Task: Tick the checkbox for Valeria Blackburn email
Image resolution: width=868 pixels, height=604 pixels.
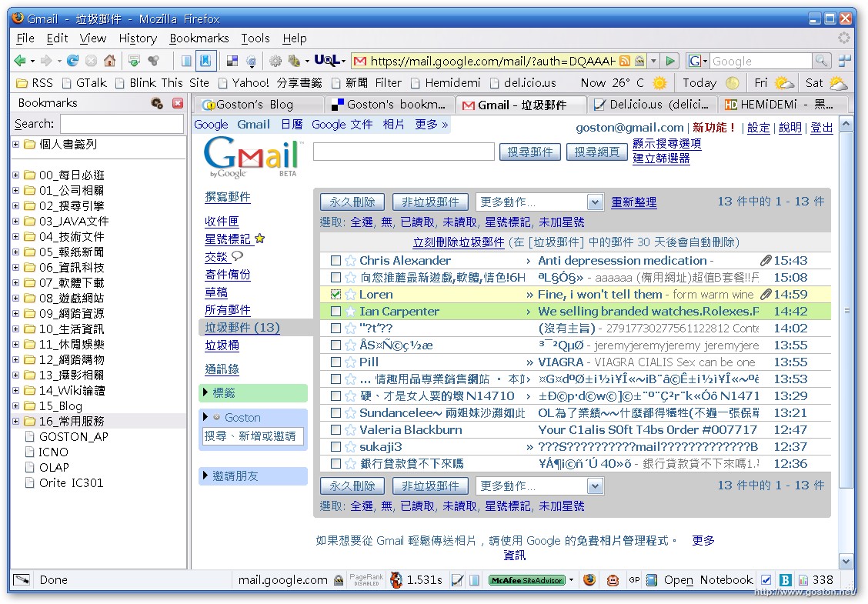Action: click(x=336, y=430)
